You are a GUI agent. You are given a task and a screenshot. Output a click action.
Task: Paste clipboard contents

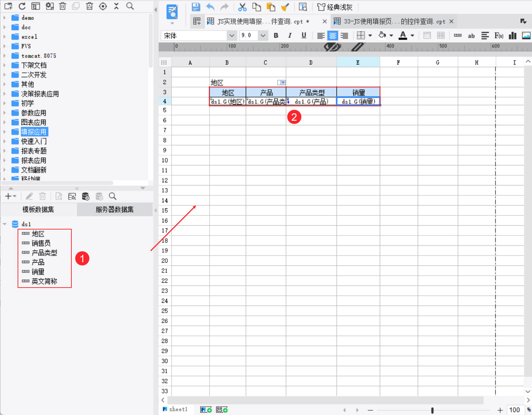click(x=271, y=7)
